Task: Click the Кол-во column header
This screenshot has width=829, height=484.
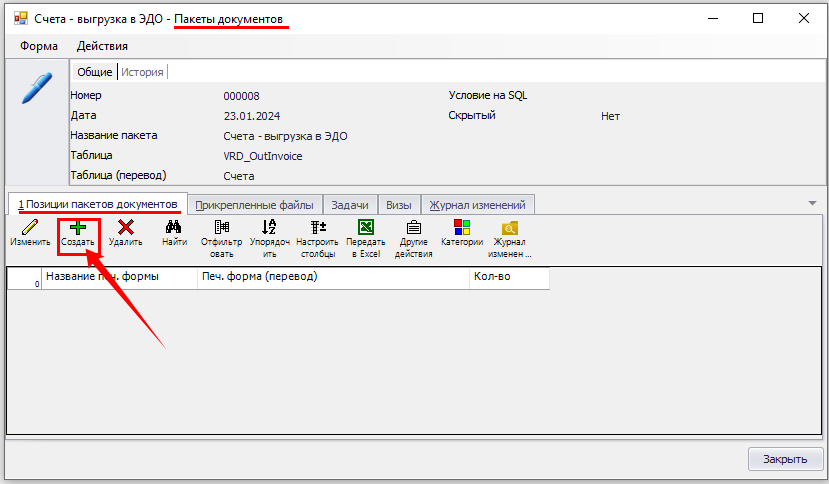Action: click(x=507, y=276)
